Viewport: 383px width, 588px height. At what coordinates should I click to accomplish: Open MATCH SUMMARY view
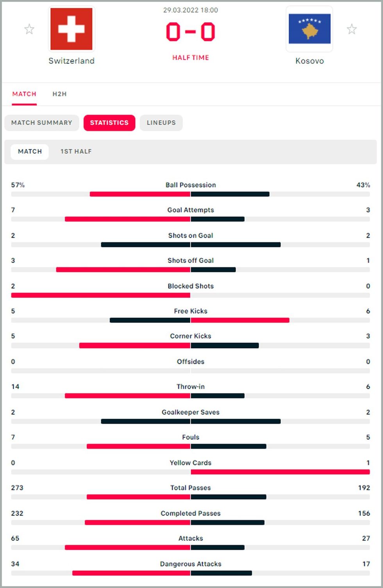click(41, 122)
